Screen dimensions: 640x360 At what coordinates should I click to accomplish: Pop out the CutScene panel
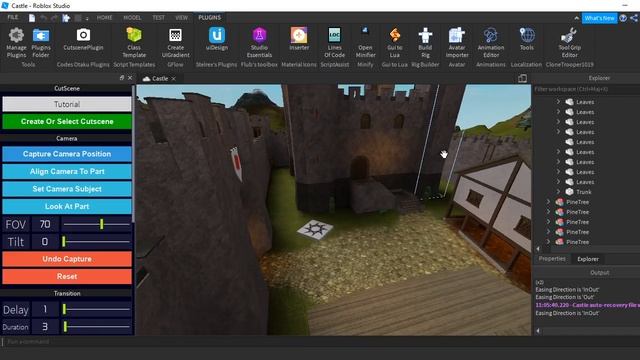coord(122,78)
